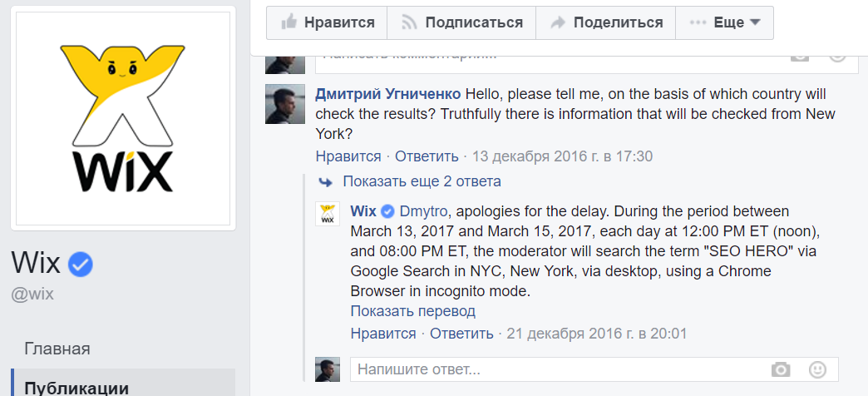Open the emoji smiley picker in the reply field
This screenshot has height=396, width=868.
(817, 369)
